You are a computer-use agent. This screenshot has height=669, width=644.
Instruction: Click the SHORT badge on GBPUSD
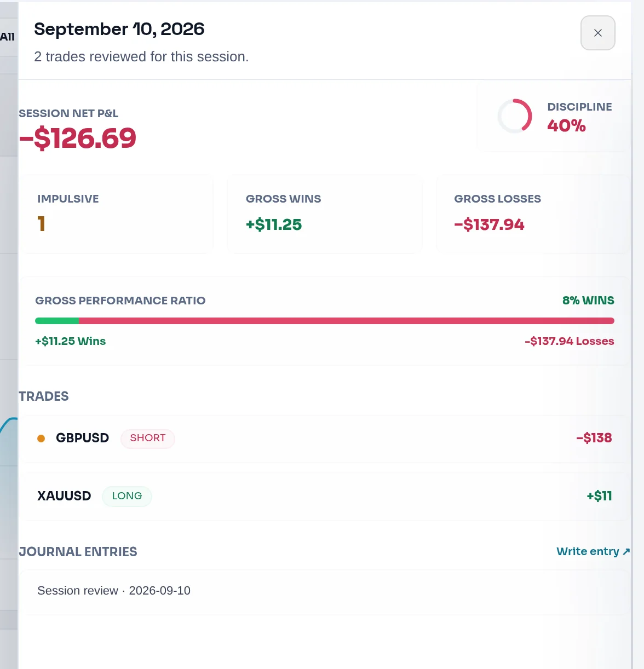click(148, 439)
